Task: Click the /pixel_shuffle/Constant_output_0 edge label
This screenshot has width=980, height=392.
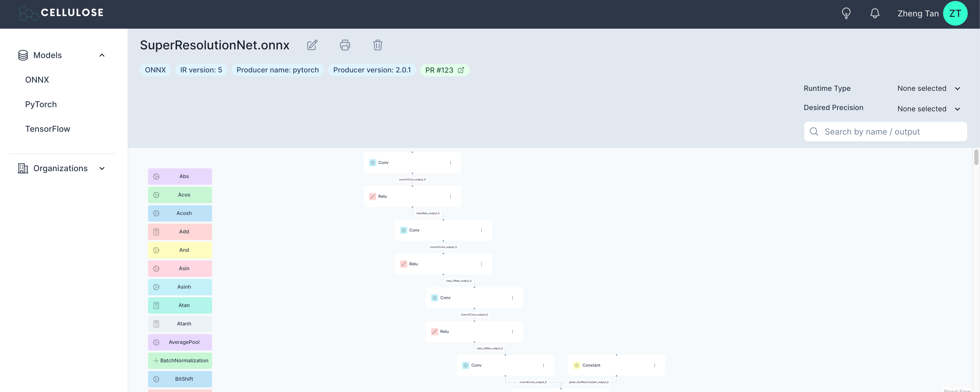Action: (x=589, y=383)
